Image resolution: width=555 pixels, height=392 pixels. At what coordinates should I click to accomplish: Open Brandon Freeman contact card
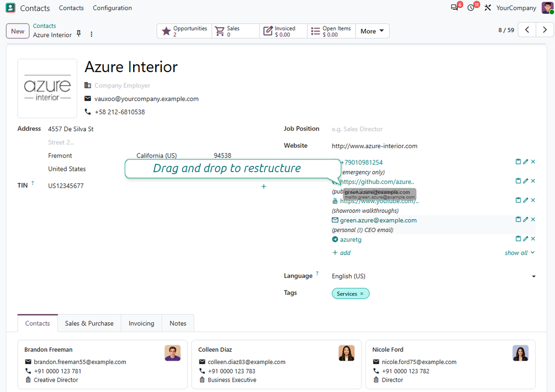click(103, 365)
